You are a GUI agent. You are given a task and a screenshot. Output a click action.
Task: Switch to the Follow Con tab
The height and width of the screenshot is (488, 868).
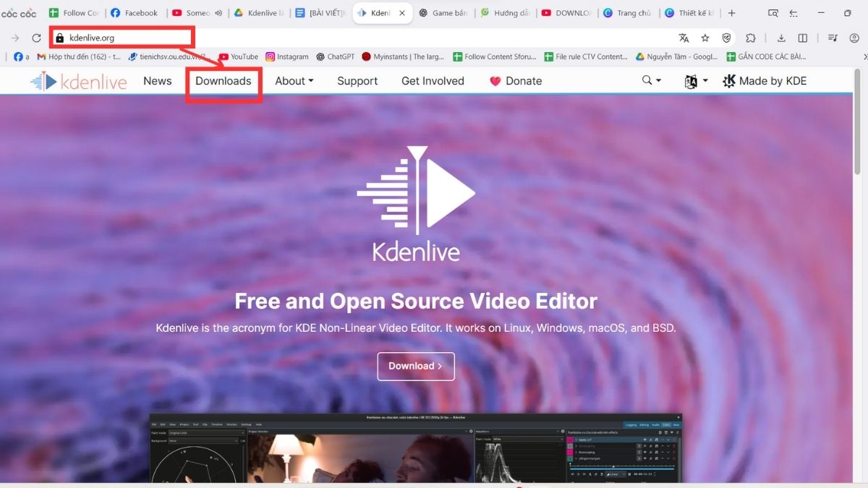coord(74,13)
